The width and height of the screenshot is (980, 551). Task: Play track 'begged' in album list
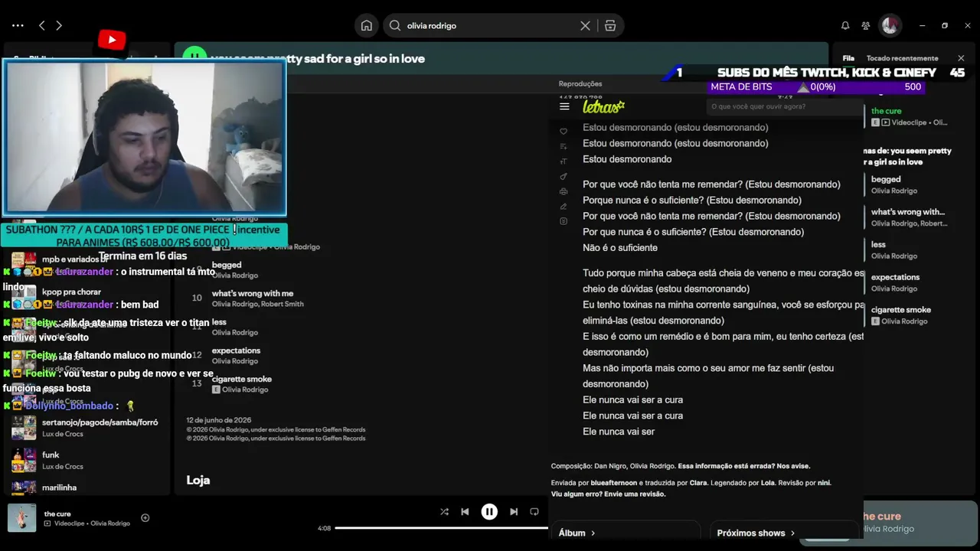point(227,265)
